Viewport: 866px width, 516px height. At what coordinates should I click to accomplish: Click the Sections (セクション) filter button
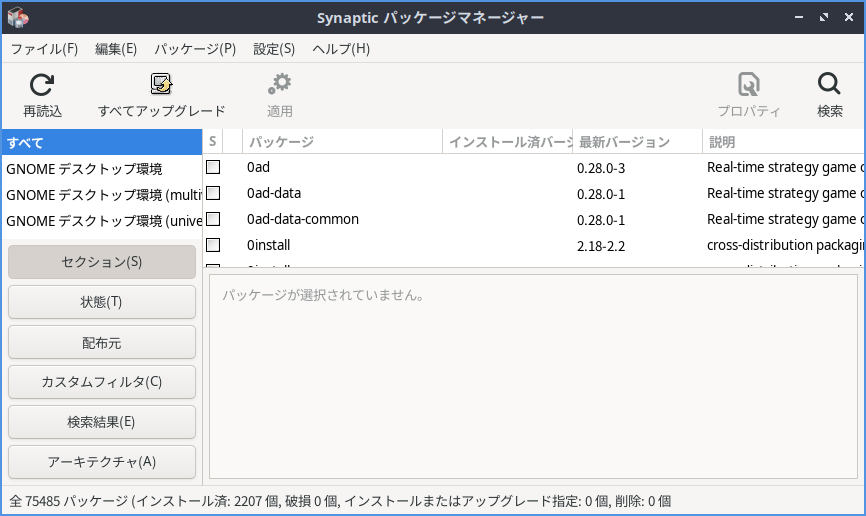tap(102, 262)
